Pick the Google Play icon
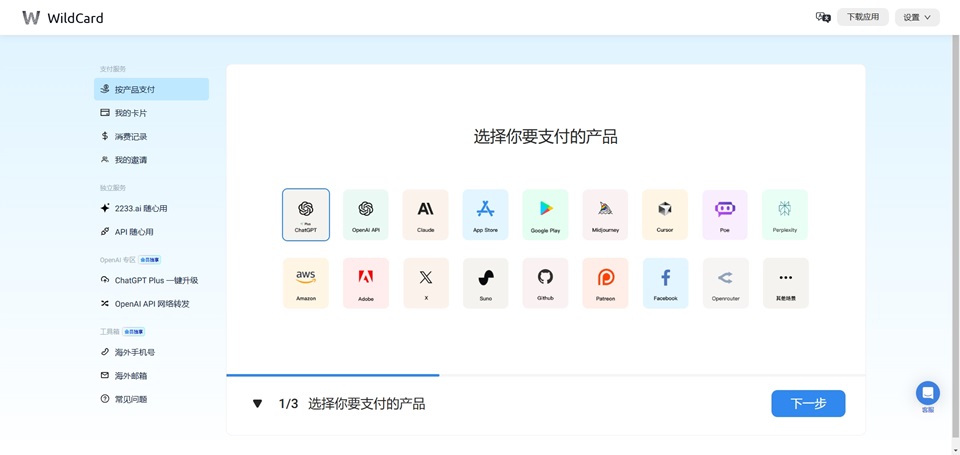Screen dimensions: 960x455 click(x=545, y=214)
